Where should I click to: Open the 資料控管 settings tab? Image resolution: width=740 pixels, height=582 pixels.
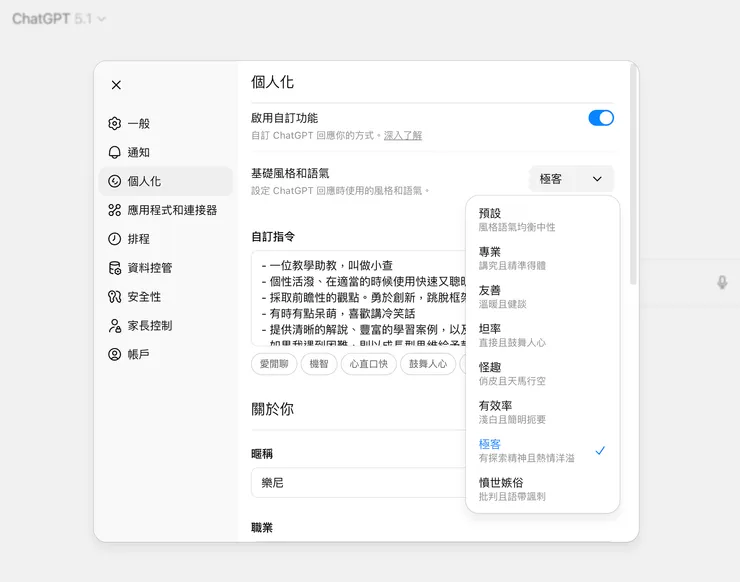point(166,268)
